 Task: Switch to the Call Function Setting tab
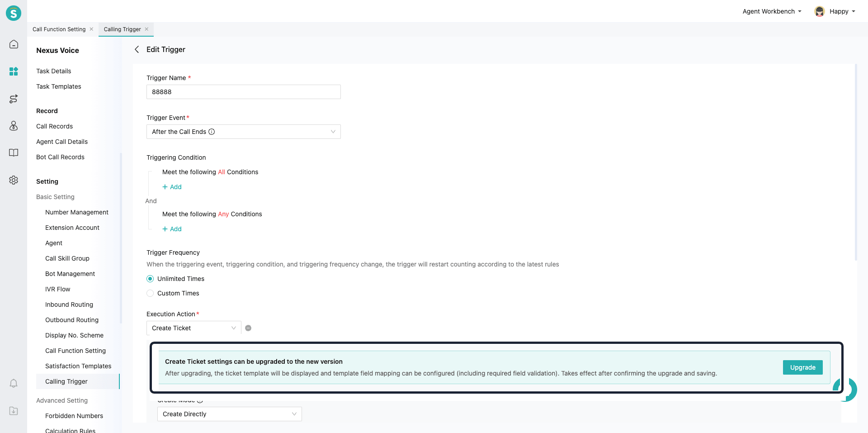[59, 29]
